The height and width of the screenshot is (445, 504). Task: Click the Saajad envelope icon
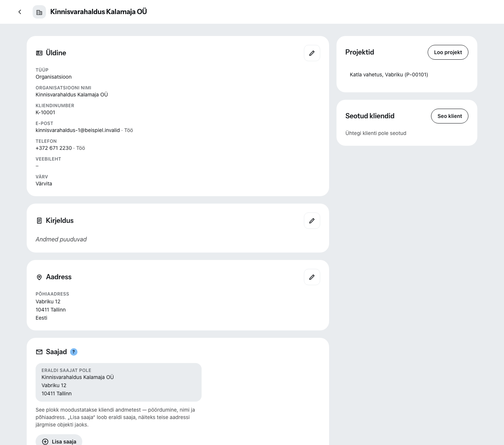click(39, 352)
